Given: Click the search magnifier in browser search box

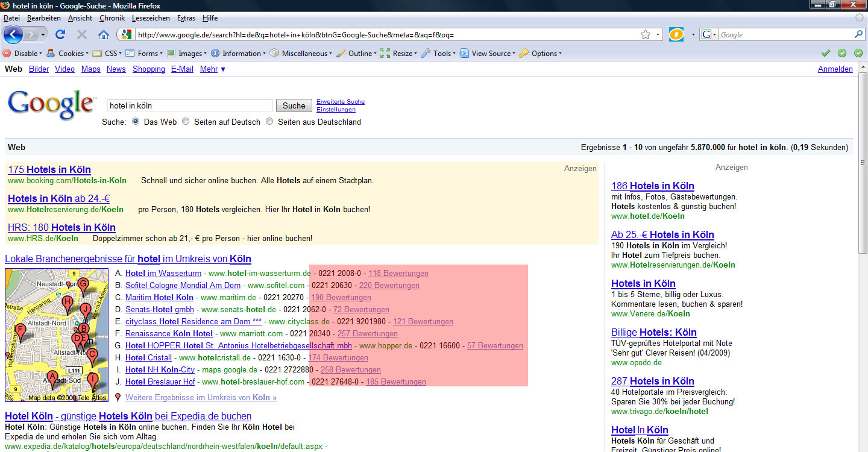Looking at the screenshot, I should (858, 34).
